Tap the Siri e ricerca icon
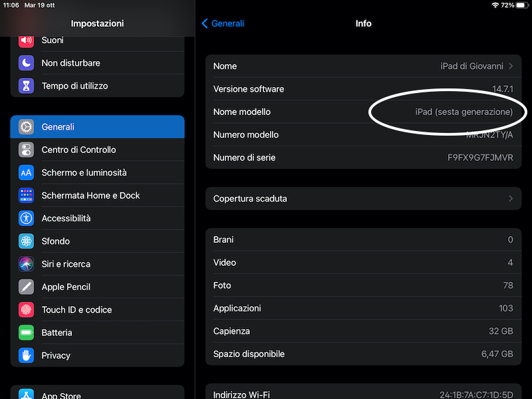The image size is (532, 399). click(x=26, y=264)
